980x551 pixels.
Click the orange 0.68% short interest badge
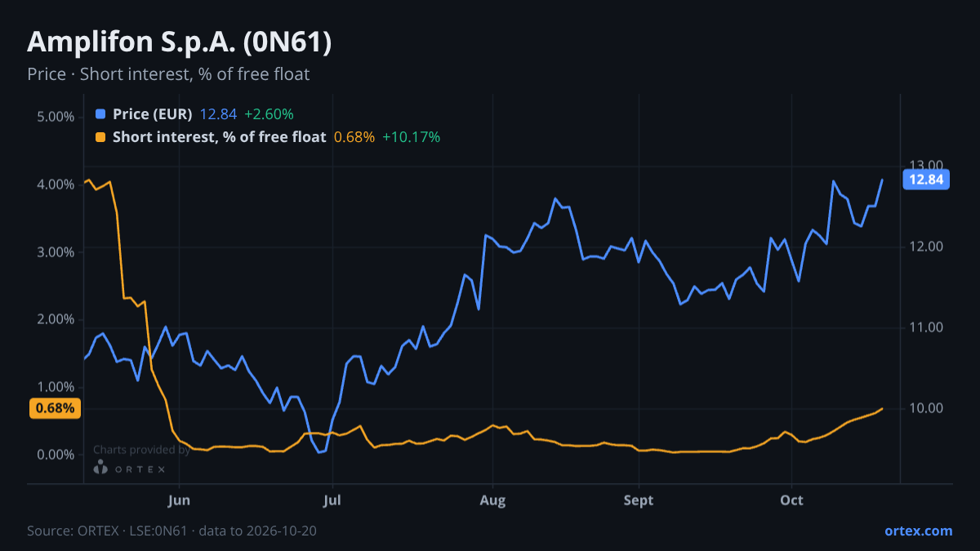[56, 408]
